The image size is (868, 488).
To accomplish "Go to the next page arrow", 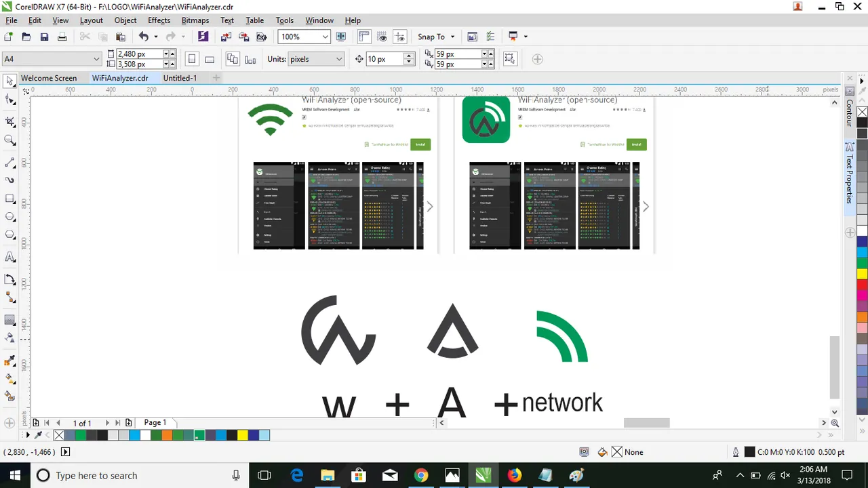I will pyautogui.click(x=106, y=423).
